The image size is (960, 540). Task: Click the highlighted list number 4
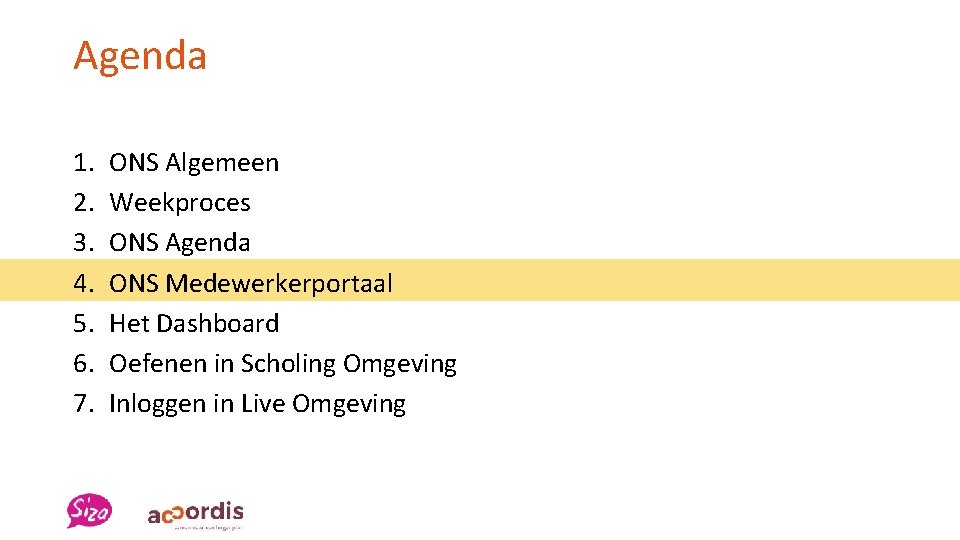pyautogui.click(x=81, y=283)
